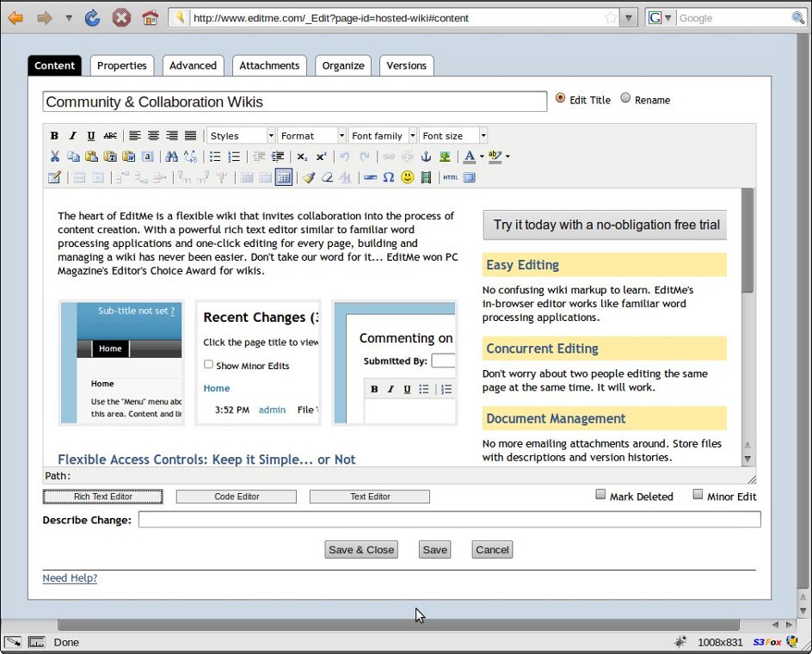Insert an anchor
This screenshot has height=654, width=812.
tap(426, 156)
